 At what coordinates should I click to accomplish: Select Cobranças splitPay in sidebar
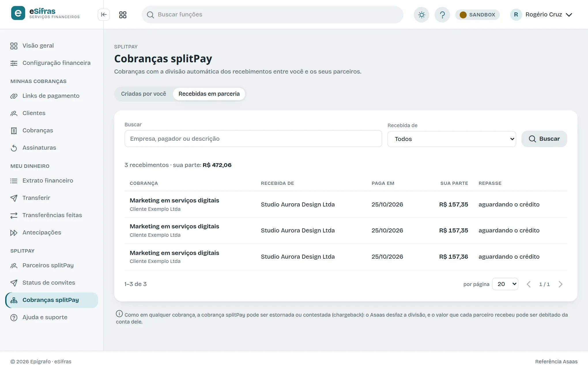pos(52,300)
